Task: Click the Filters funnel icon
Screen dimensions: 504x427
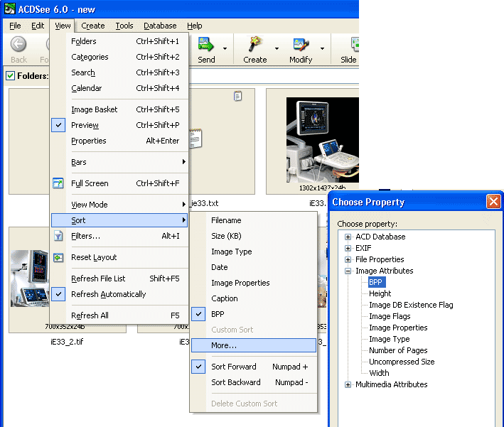Action: 58,236
